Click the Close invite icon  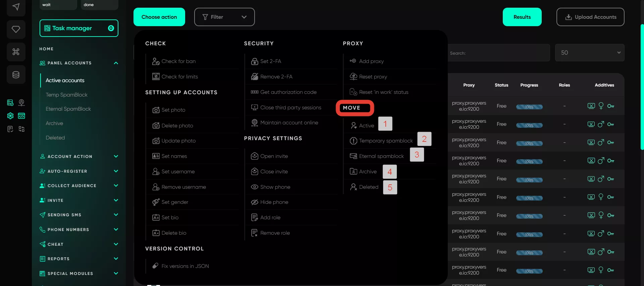tap(255, 171)
